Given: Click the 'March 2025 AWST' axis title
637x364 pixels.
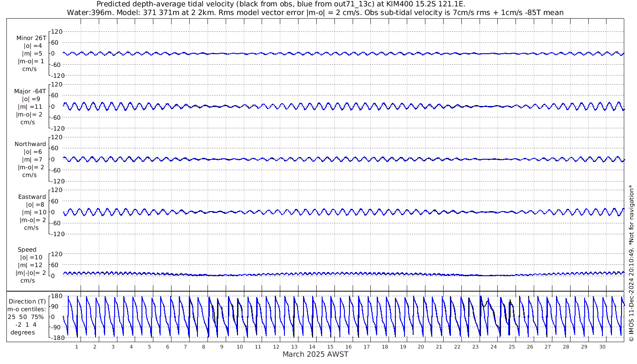Looking at the screenshot, I should [x=316, y=354].
